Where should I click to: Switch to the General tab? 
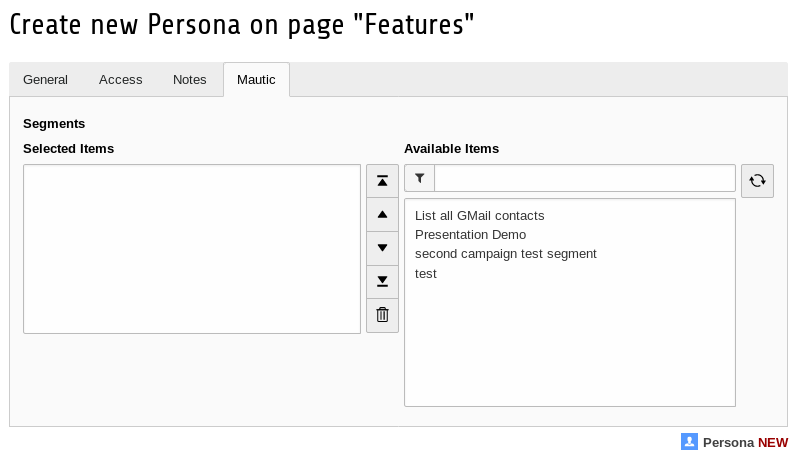tap(46, 80)
